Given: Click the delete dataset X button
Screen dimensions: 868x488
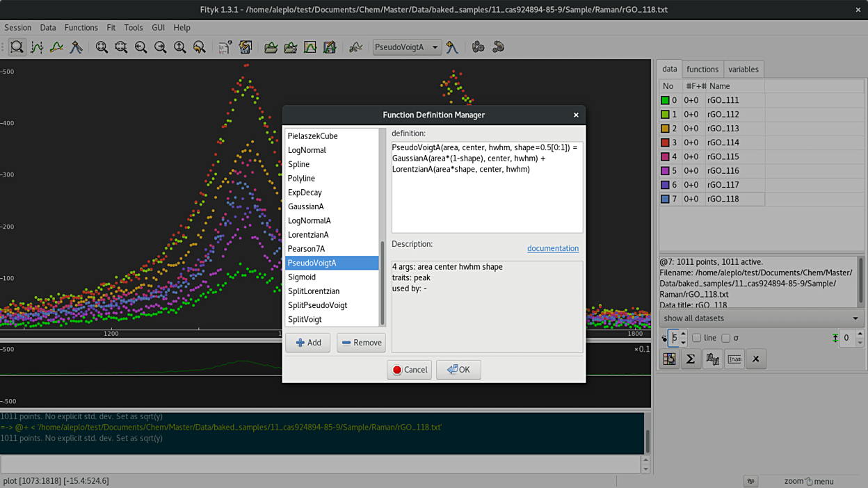Looking at the screenshot, I should point(755,359).
